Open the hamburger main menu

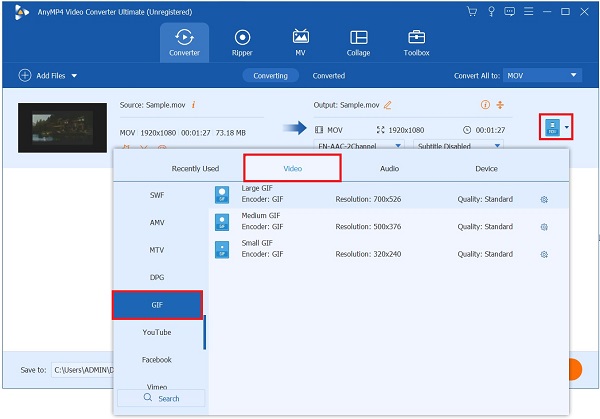(528, 11)
